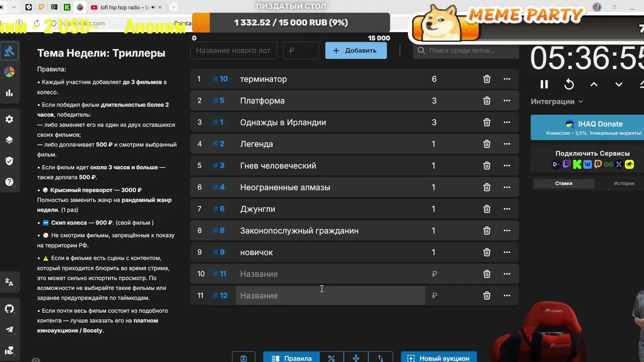The height and width of the screenshot is (362, 644).
Task: Delete the Законопослушный гражданин lot
Action: point(487,230)
